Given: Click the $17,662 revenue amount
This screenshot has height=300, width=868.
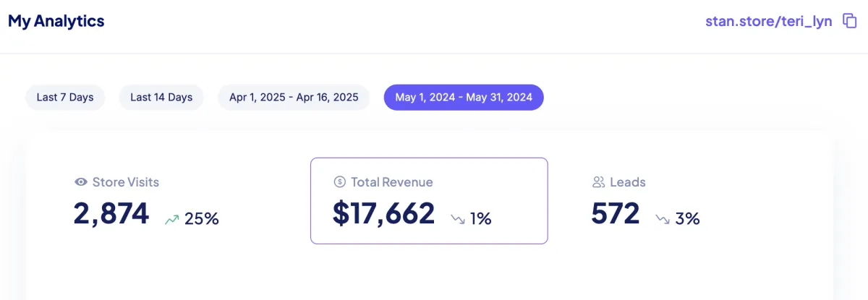Looking at the screenshot, I should (383, 214).
